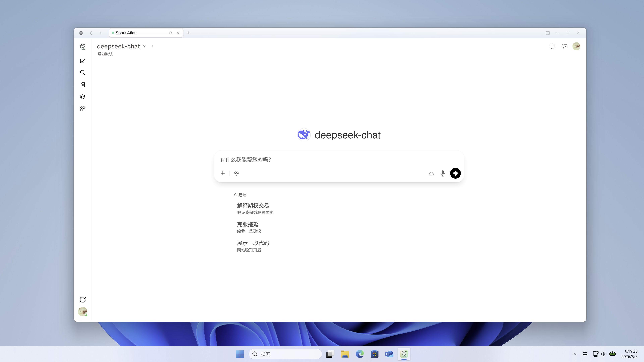644x362 pixels.
Task: Start voice mode with black waveform button
Action: click(455, 173)
